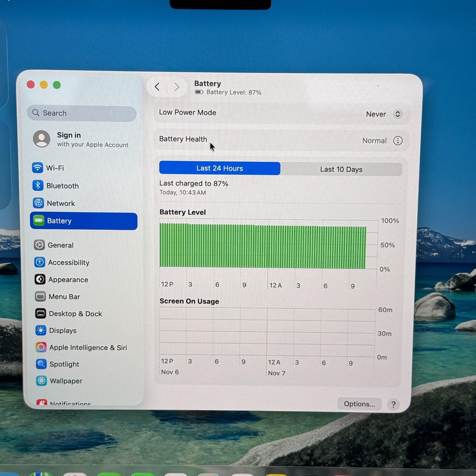Open help with the question mark button
This screenshot has height=476, width=476.
[393, 404]
